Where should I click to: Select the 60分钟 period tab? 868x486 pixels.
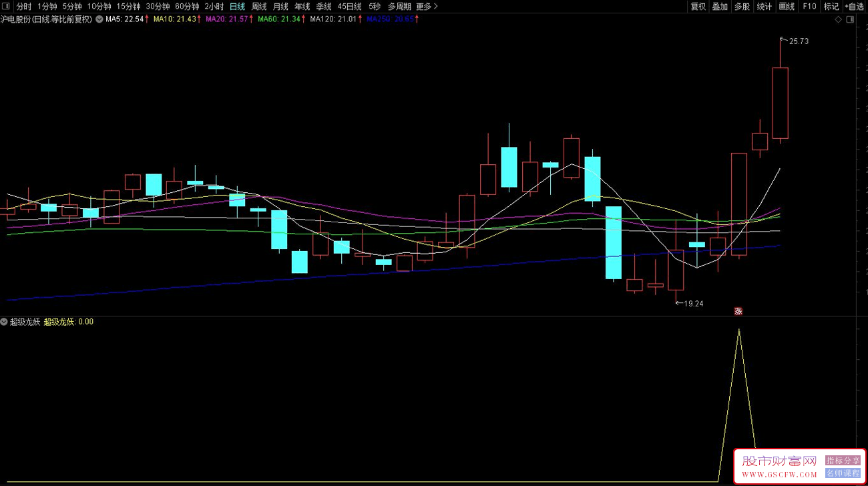click(187, 6)
